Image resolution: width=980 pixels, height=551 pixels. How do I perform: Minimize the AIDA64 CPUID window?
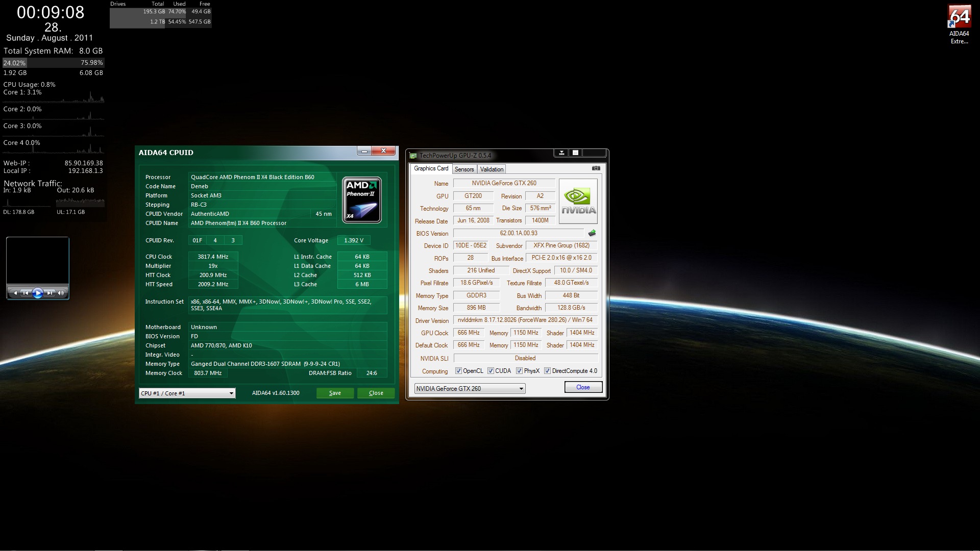[x=363, y=151]
